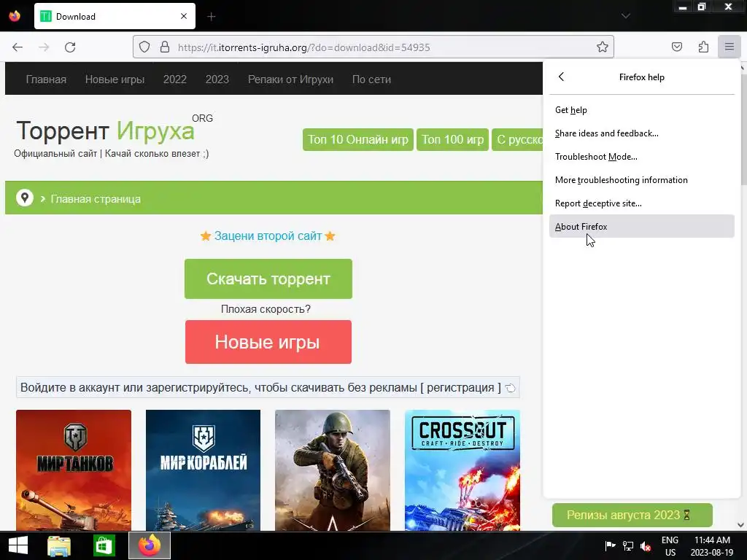Image resolution: width=747 pixels, height=560 pixels.
Task: Open the Windows Start menu
Action: 18,545
